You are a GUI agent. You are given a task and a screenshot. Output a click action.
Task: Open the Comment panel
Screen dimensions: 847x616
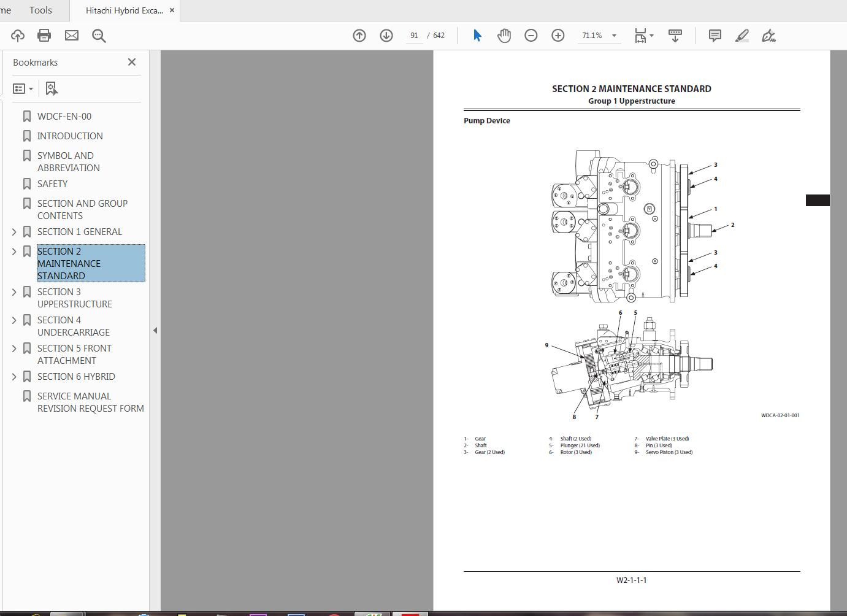coord(714,35)
